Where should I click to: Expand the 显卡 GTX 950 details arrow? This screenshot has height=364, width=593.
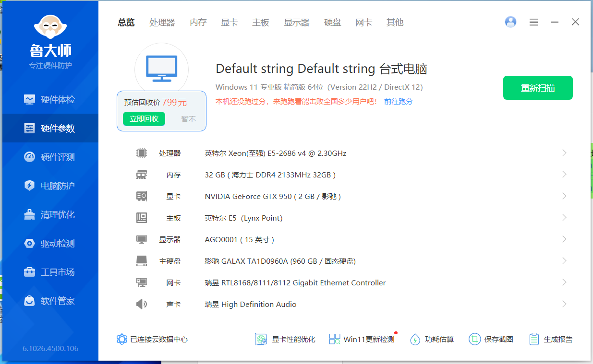[564, 196]
